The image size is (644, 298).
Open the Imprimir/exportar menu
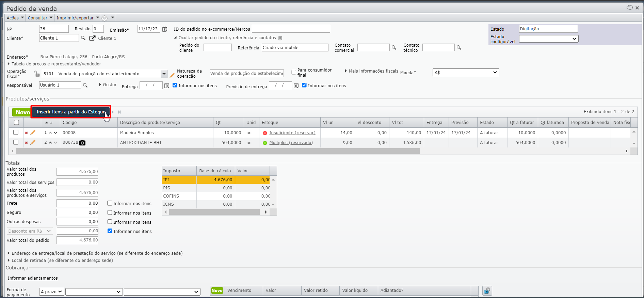pyautogui.click(x=78, y=18)
